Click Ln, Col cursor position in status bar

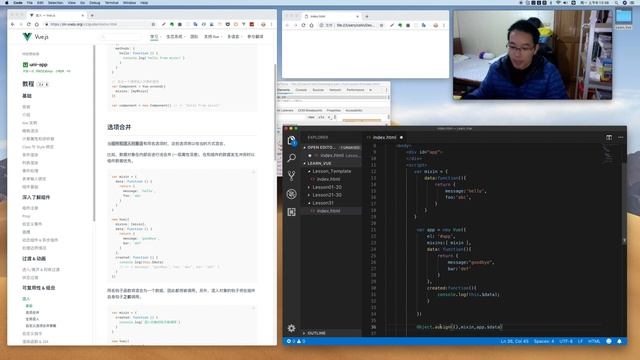pos(514,341)
